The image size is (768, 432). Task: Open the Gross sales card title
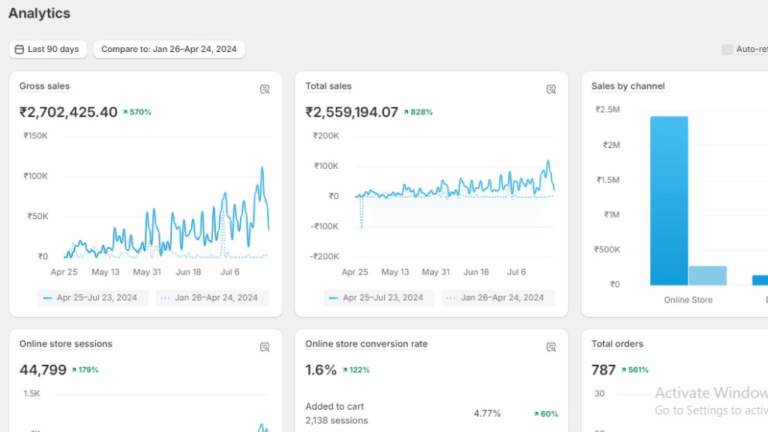pyautogui.click(x=45, y=87)
